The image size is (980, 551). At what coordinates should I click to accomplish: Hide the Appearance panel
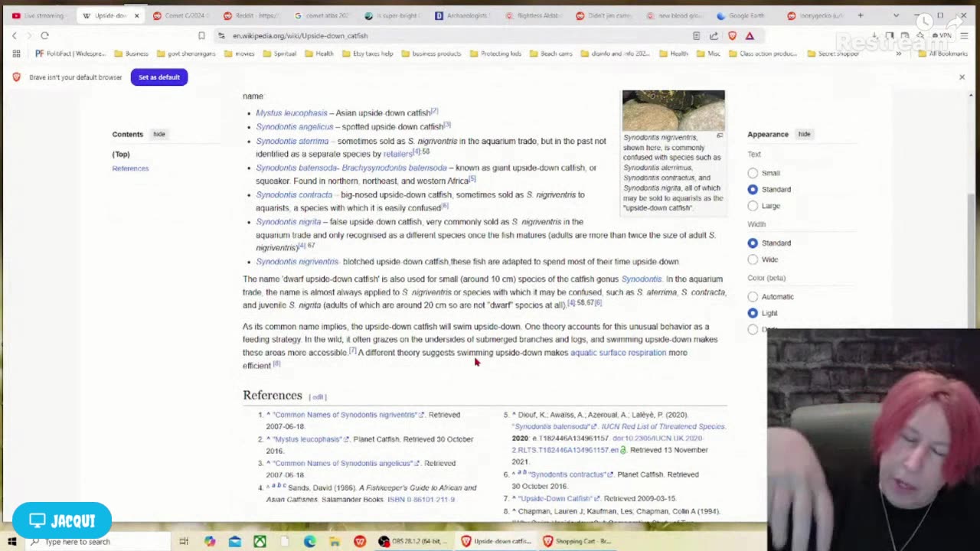(x=804, y=134)
